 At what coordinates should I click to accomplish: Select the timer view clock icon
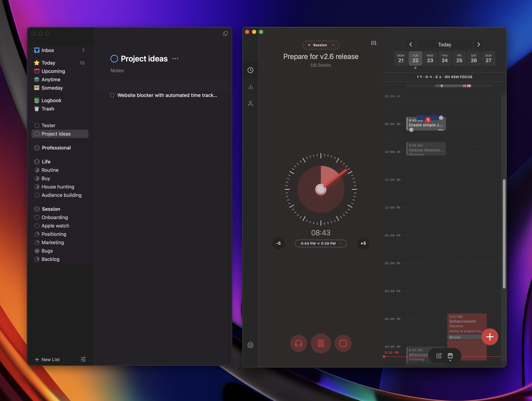pos(250,70)
